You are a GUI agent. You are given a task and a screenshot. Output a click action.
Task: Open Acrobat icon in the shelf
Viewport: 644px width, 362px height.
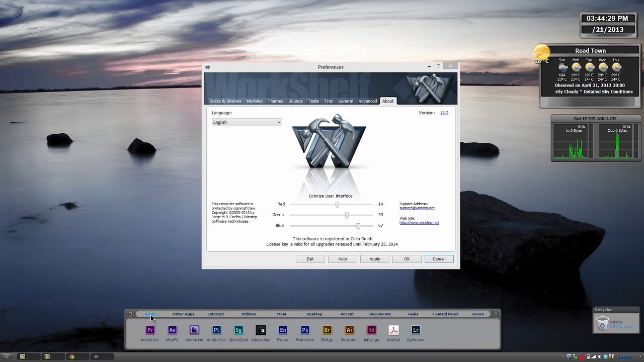(393, 330)
